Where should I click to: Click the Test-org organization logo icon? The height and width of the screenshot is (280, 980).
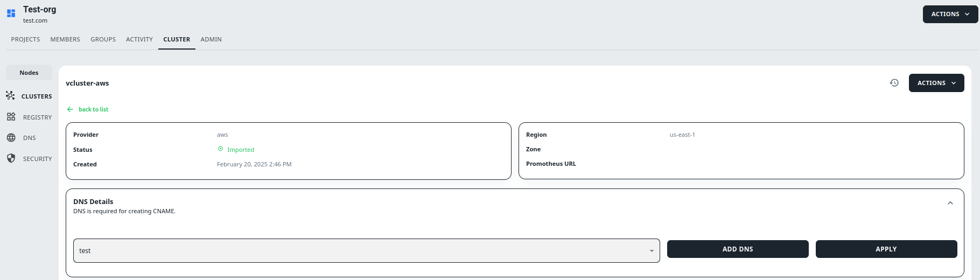(x=11, y=13)
